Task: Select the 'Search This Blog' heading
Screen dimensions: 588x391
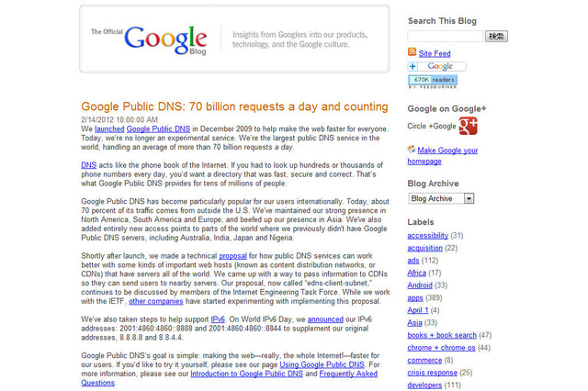Action: (442, 21)
